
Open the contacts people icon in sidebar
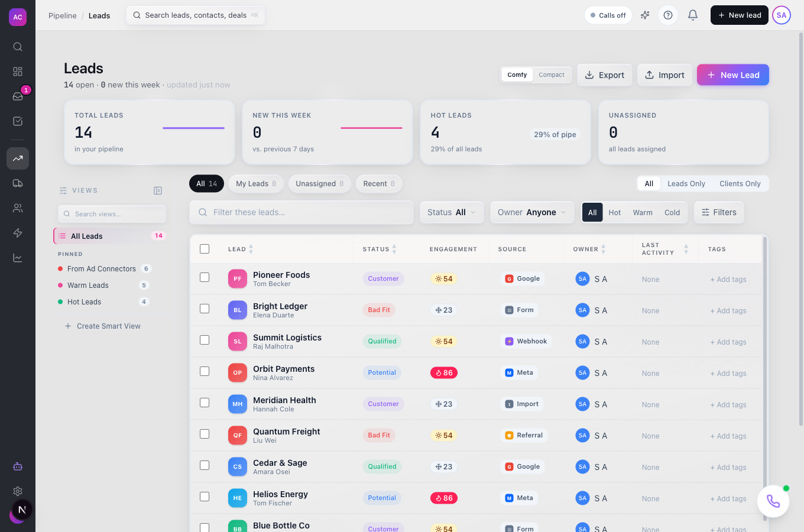click(x=18, y=208)
